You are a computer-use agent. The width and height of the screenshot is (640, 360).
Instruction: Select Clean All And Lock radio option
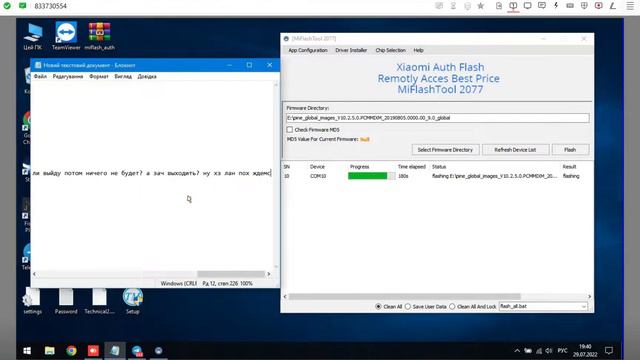click(452, 306)
